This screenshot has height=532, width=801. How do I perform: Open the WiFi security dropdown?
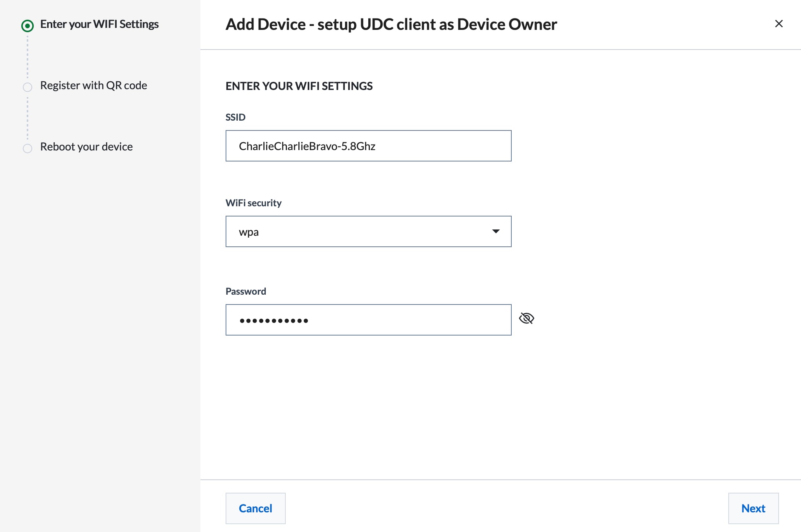[x=368, y=231]
